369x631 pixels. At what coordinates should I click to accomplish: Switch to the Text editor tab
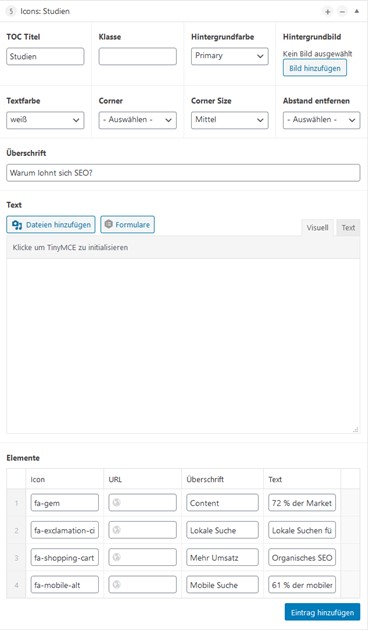[x=348, y=228]
